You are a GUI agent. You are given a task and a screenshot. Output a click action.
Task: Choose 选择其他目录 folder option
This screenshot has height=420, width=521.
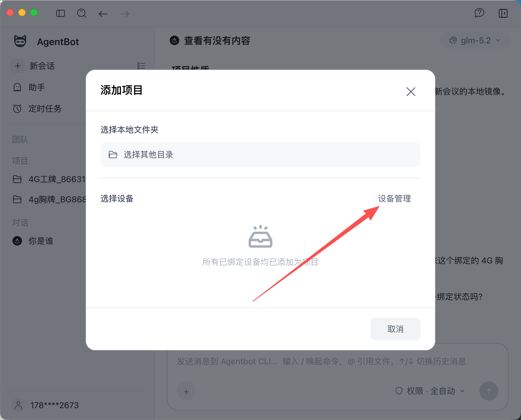[x=260, y=155]
